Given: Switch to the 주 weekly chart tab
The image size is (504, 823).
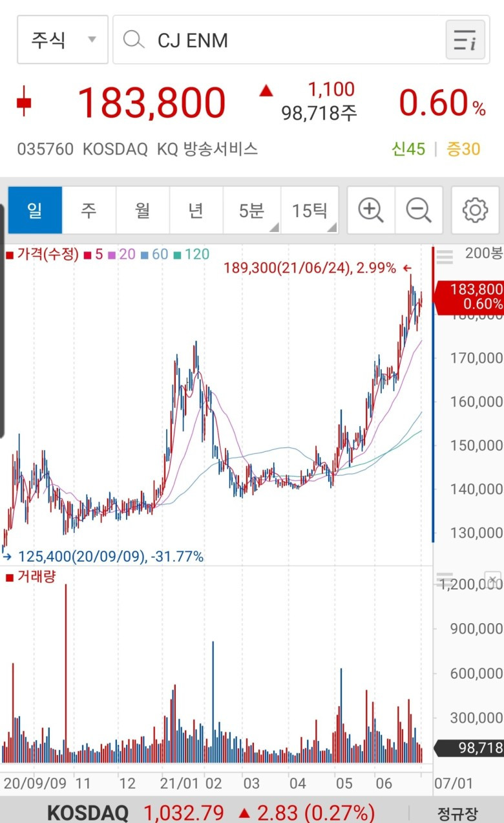Looking at the screenshot, I should point(89,210).
